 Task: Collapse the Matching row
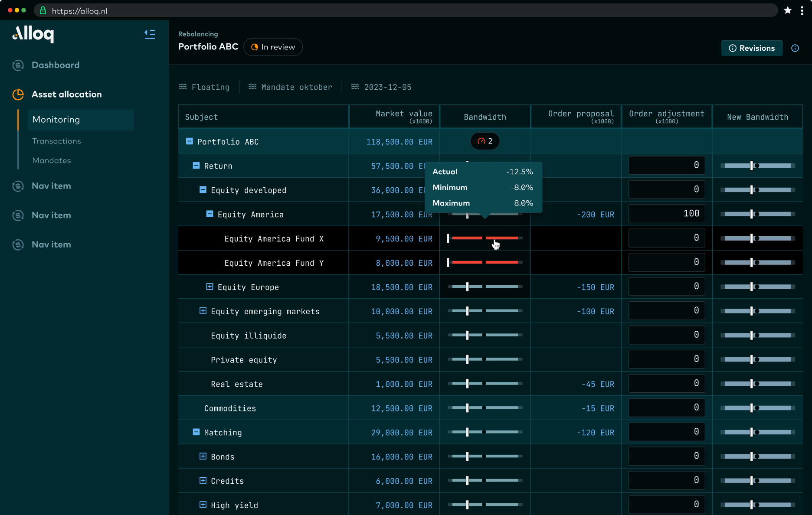[196, 432]
